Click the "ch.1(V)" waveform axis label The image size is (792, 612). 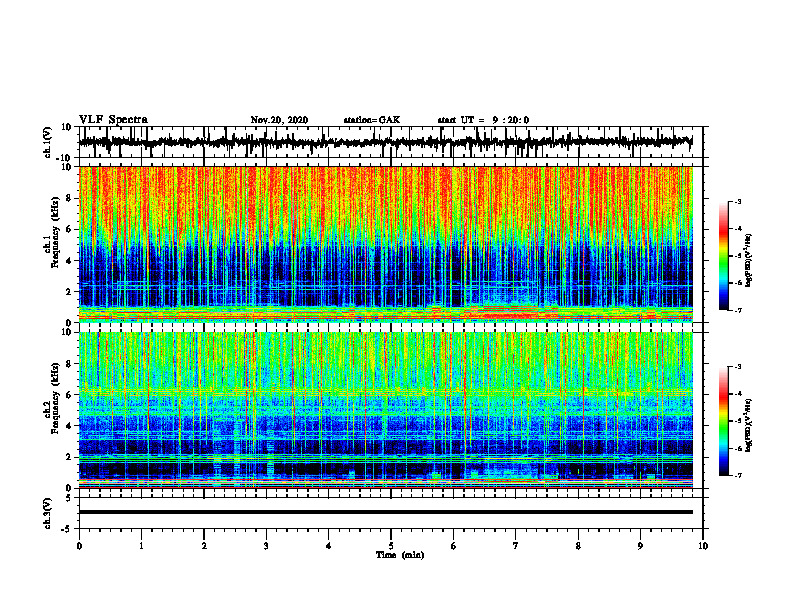coord(48,142)
